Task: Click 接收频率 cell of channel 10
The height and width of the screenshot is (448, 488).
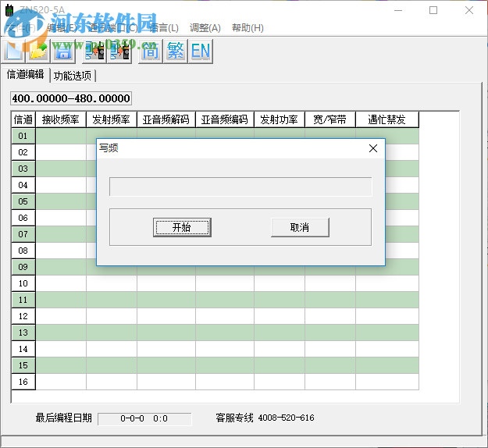Action: 61,283
